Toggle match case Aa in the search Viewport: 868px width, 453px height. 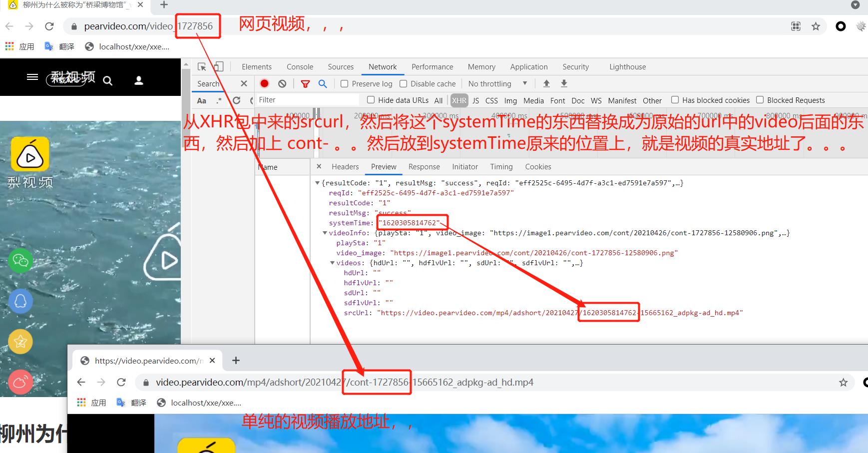[202, 100]
